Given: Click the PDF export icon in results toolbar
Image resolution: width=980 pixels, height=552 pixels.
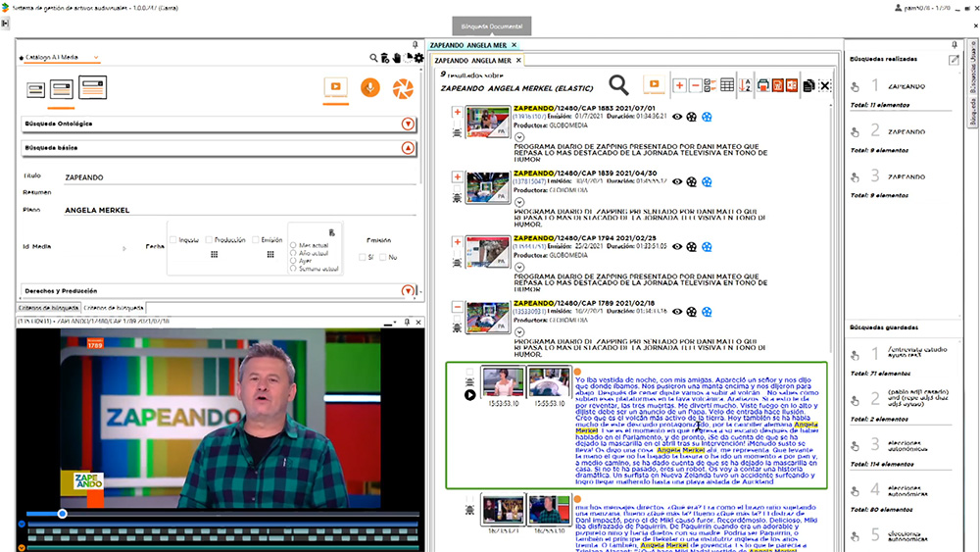Looking at the screenshot, I should click(777, 85).
